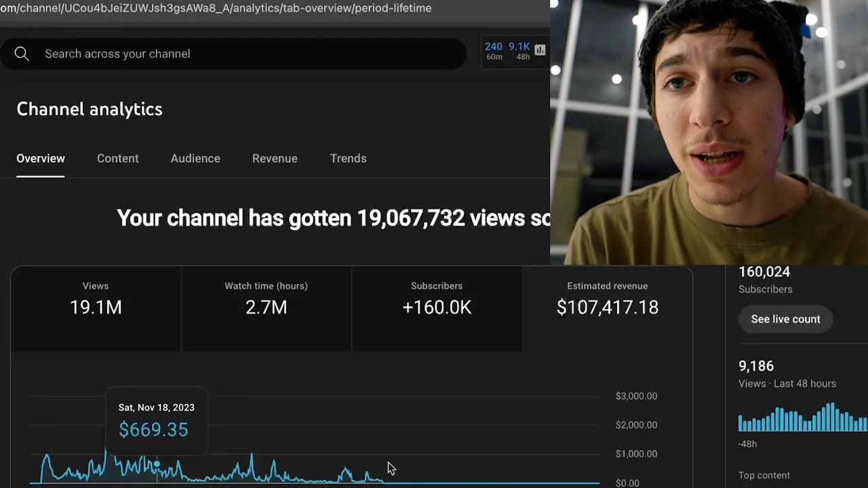Select the Estimated revenue card
This screenshot has width=868, height=488.
(x=608, y=308)
